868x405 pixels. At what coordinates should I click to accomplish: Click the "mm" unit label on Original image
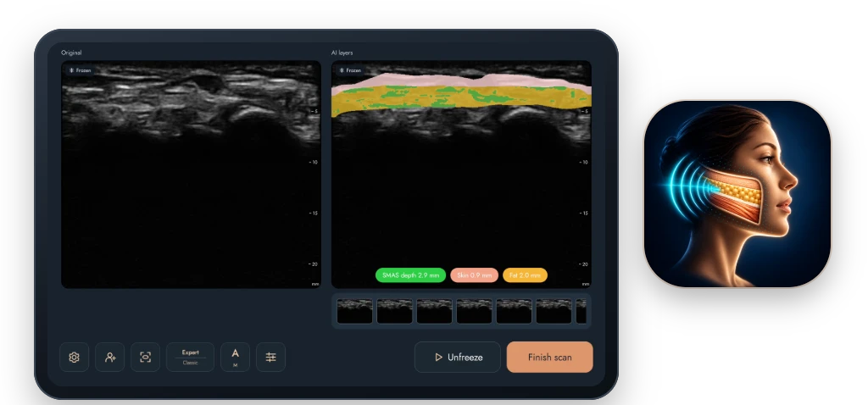point(315,284)
